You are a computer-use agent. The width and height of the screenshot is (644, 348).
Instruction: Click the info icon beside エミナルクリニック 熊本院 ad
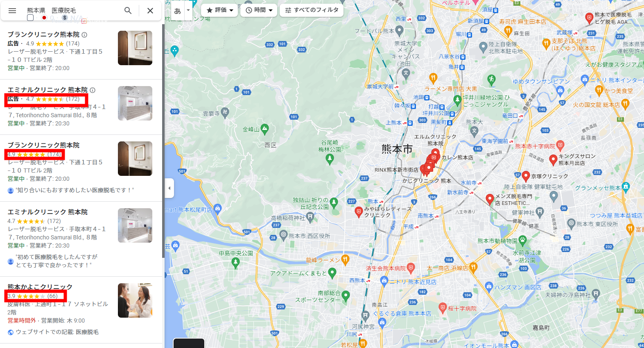[x=93, y=90]
